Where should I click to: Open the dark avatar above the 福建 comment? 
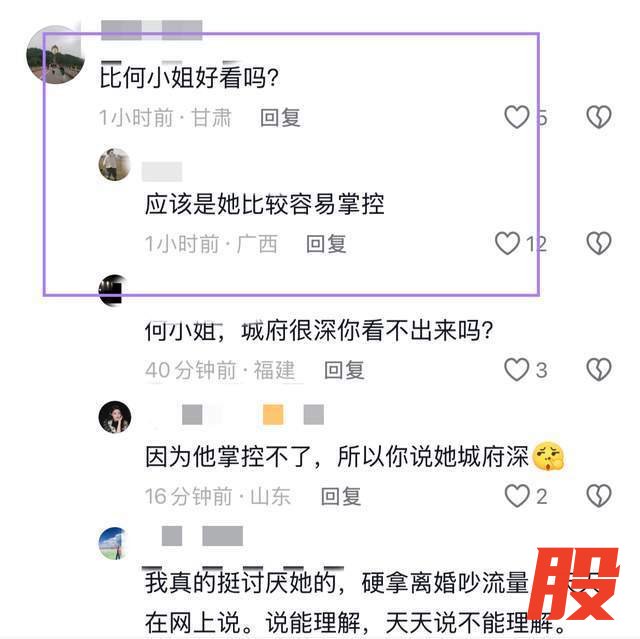click(114, 291)
